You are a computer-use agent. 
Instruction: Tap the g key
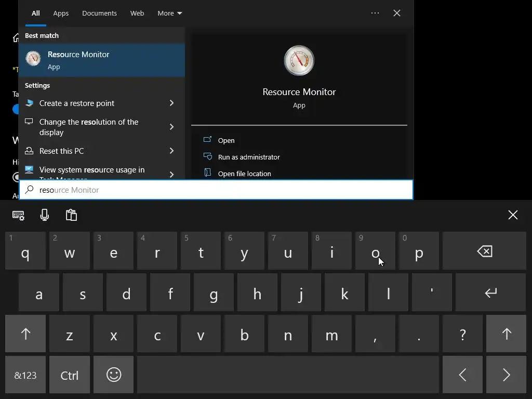[x=214, y=292]
